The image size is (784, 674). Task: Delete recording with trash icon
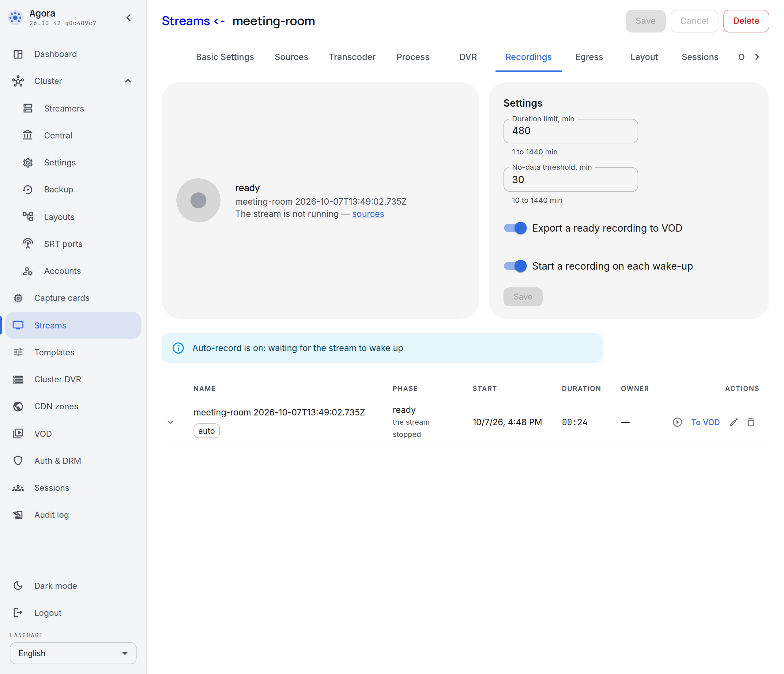(751, 422)
